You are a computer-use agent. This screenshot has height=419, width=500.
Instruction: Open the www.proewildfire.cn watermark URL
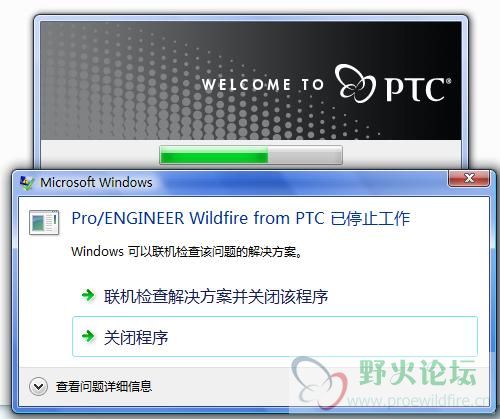(x=417, y=400)
